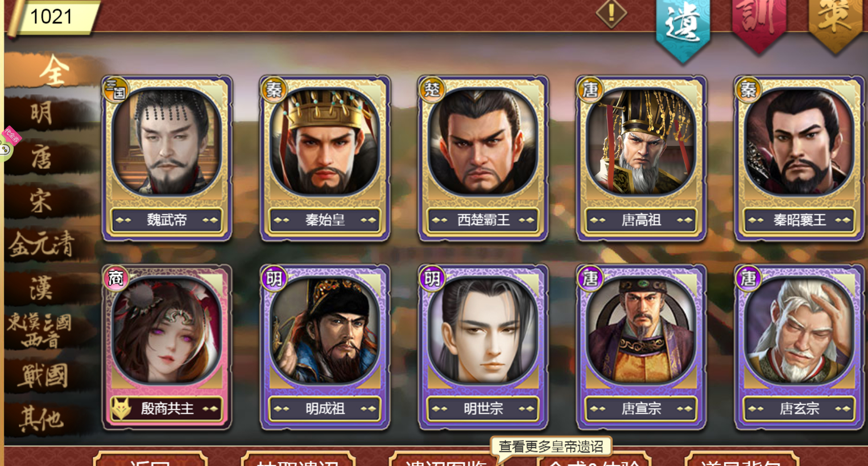Switch to the 明 dynasty tab
Screen dimensions: 868x466
(43, 113)
